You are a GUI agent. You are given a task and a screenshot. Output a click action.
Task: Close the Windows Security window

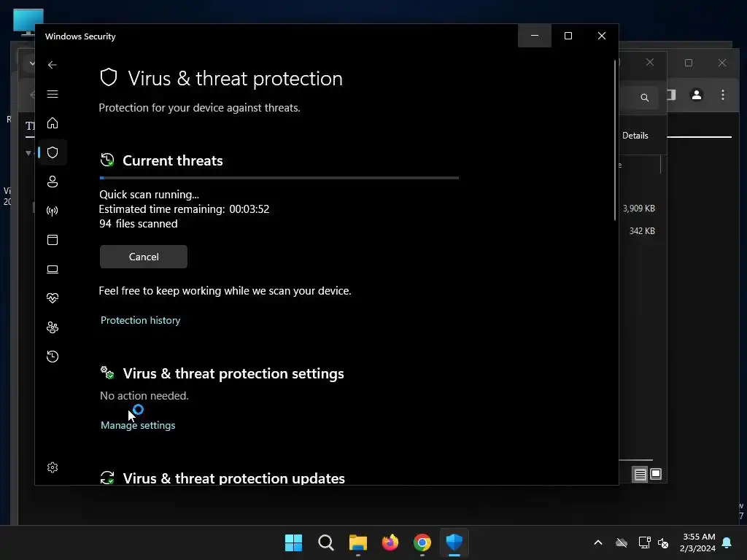point(602,36)
